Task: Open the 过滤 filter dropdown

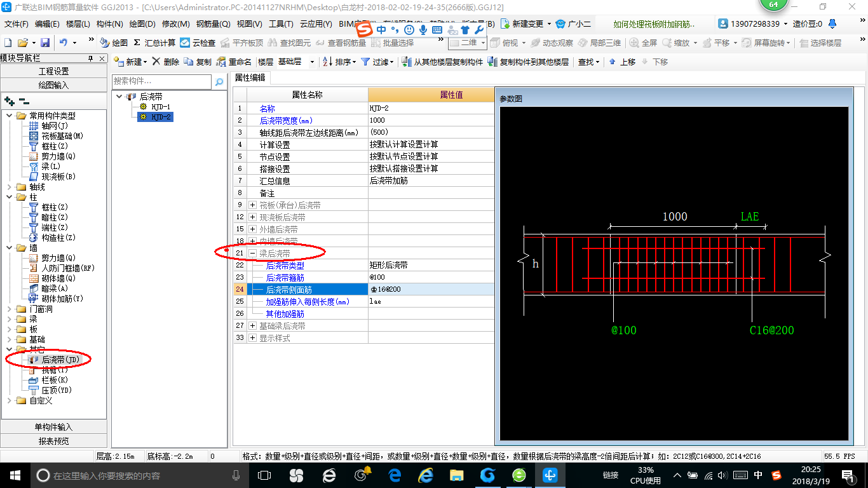Action: coord(377,62)
